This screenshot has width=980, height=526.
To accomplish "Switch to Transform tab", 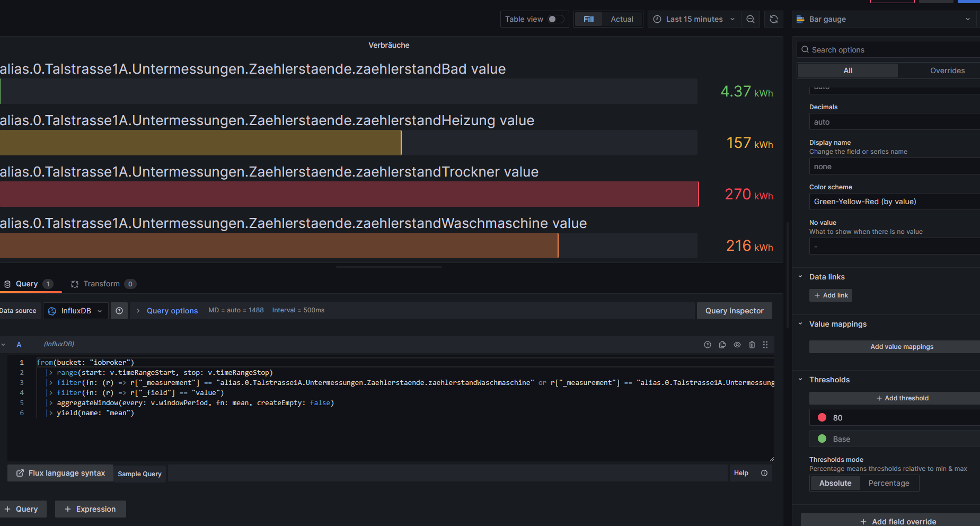I will pyautogui.click(x=103, y=284).
